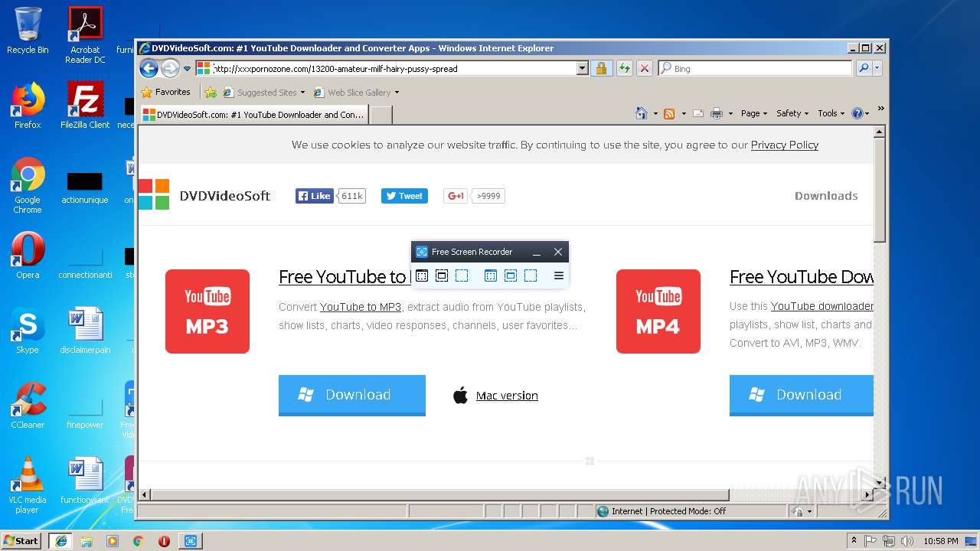Click the YouTube MP3 red logo
980x551 pixels.
coord(207,311)
